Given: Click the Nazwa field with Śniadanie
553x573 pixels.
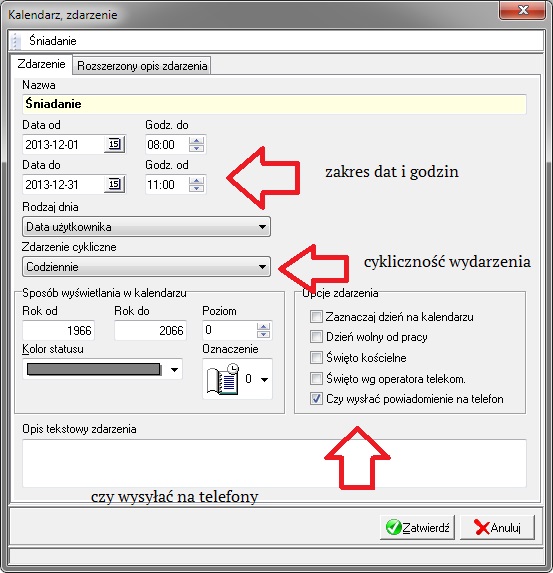Looking at the screenshot, I should click(x=274, y=104).
